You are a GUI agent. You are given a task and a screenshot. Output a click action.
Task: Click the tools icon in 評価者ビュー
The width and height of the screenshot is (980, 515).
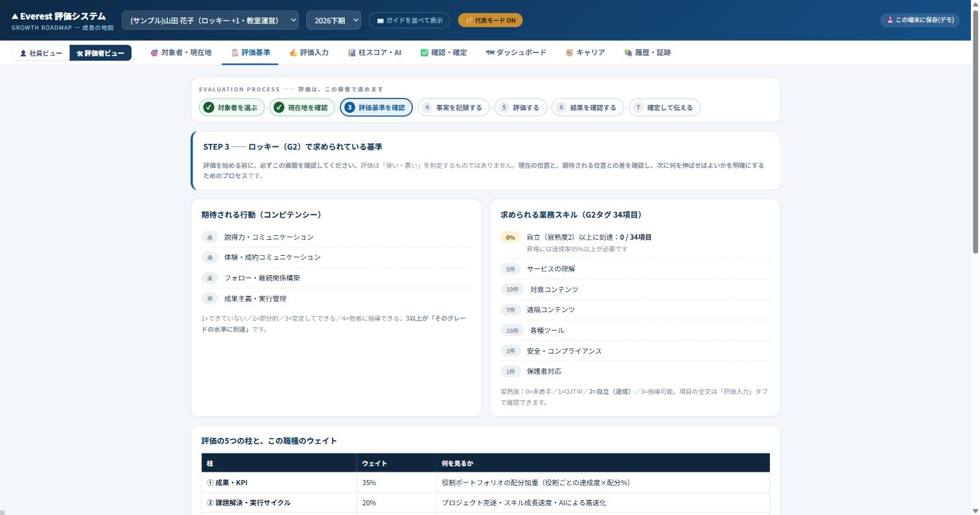80,53
